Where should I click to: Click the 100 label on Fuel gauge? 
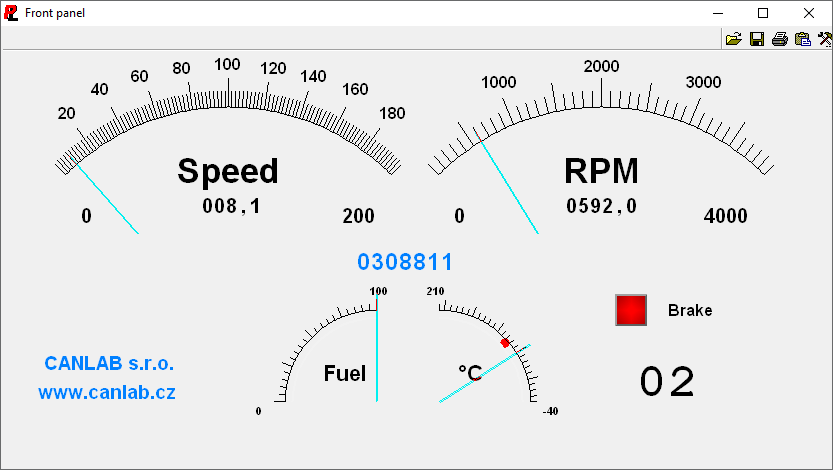coord(378,291)
